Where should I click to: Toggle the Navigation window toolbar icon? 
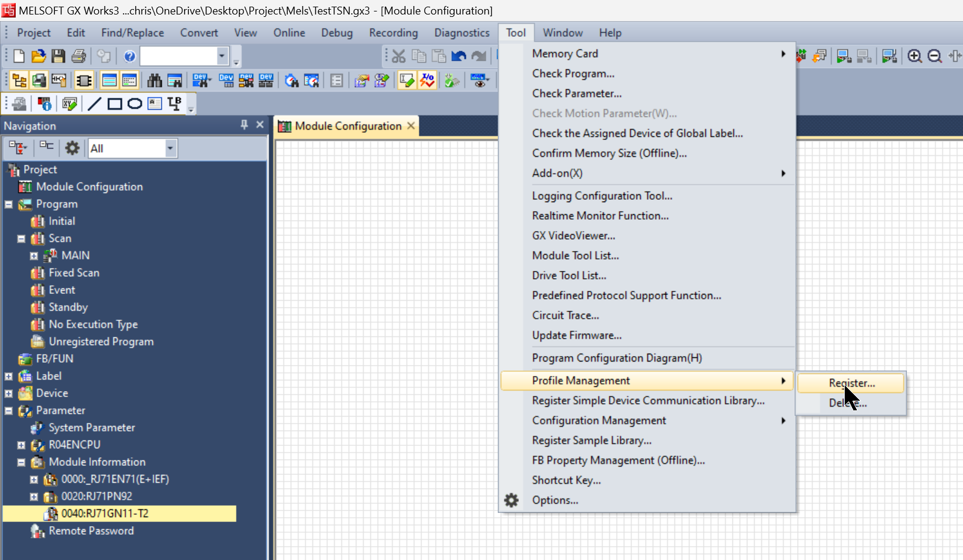click(19, 80)
